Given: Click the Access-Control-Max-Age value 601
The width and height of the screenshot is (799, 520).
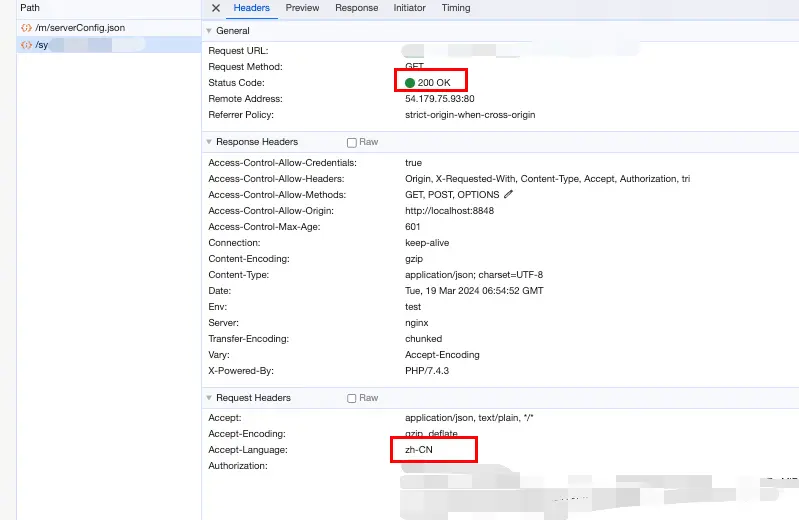Looking at the screenshot, I should [x=412, y=226].
